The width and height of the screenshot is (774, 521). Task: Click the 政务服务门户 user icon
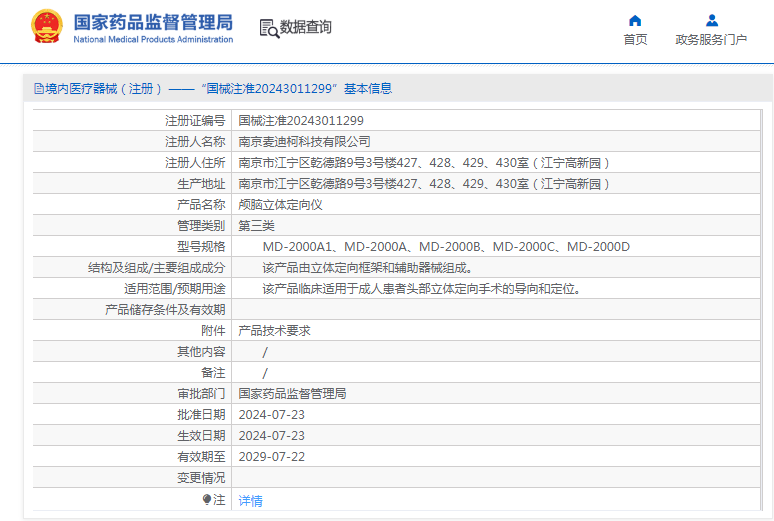712,20
